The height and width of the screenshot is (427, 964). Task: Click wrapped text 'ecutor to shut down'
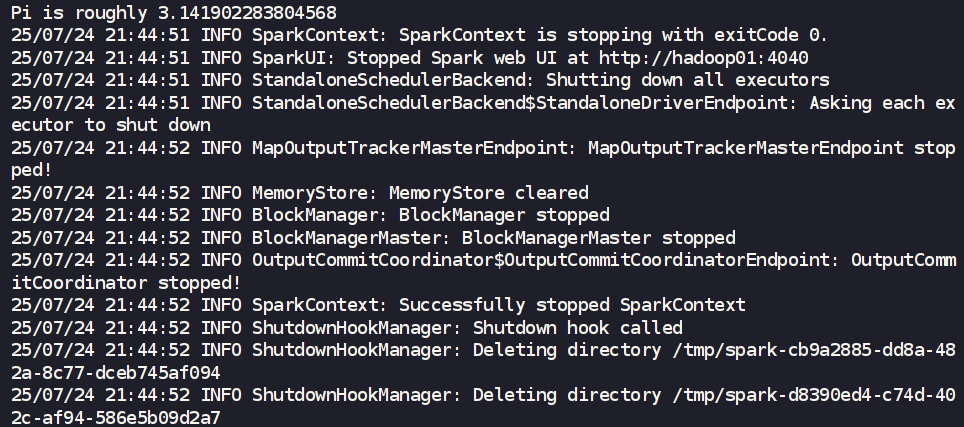(110, 125)
